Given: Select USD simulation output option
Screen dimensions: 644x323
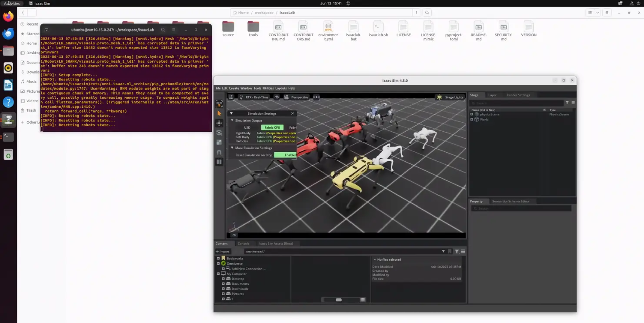Looking at the screenshot, I should 247,127.
